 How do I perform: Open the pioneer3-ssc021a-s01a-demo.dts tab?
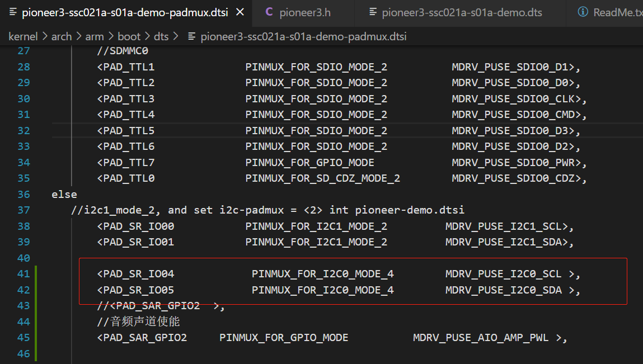[x=462, y=12]
